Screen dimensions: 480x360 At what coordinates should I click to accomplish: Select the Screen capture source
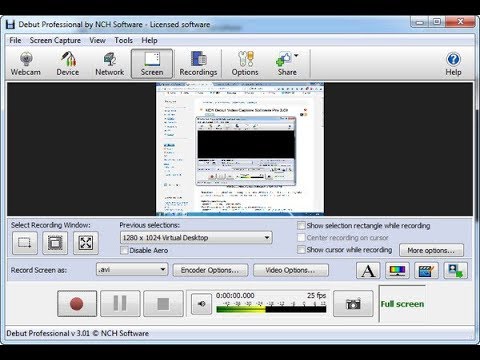tap(152, 64)
